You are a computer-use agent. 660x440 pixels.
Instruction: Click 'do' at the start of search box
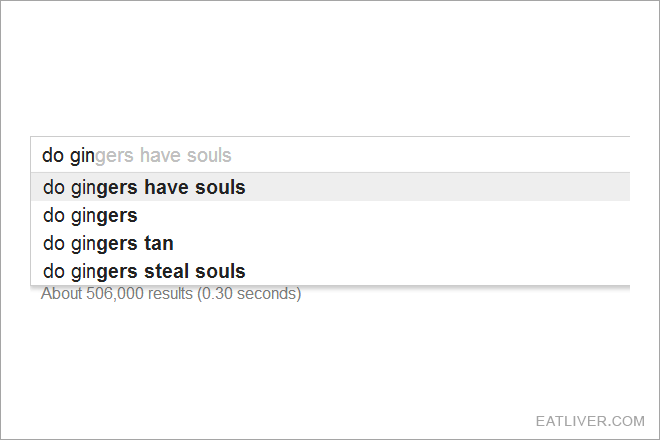53,155
